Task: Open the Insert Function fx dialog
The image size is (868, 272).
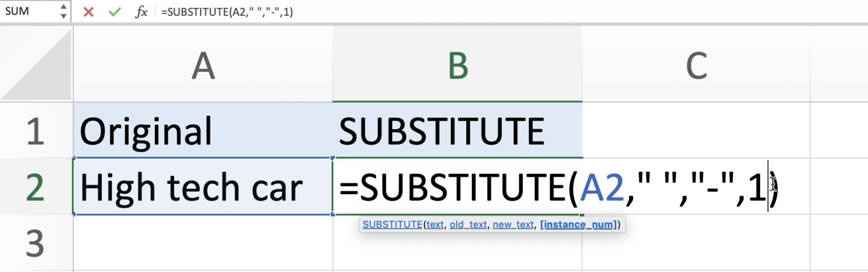Action: (141, 12)
